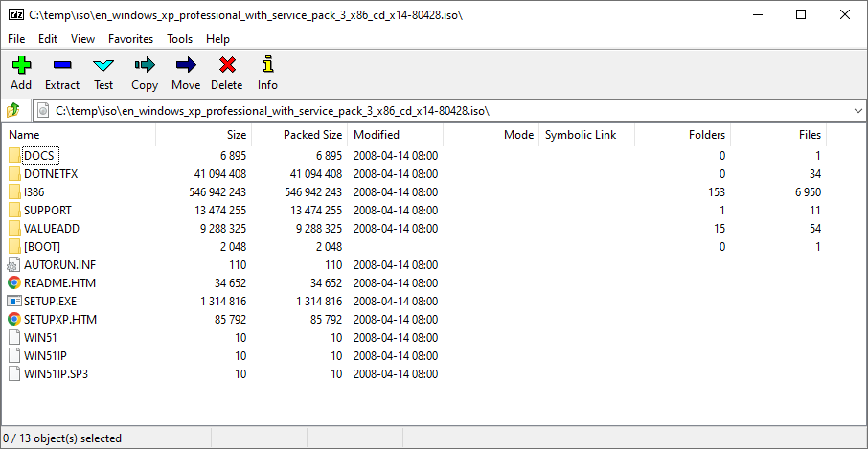The height and width of the screenshot is (449, 868).
Task: Click the [BOOT] folder icon
Action: pyautogui.click(x=15, y=247)
